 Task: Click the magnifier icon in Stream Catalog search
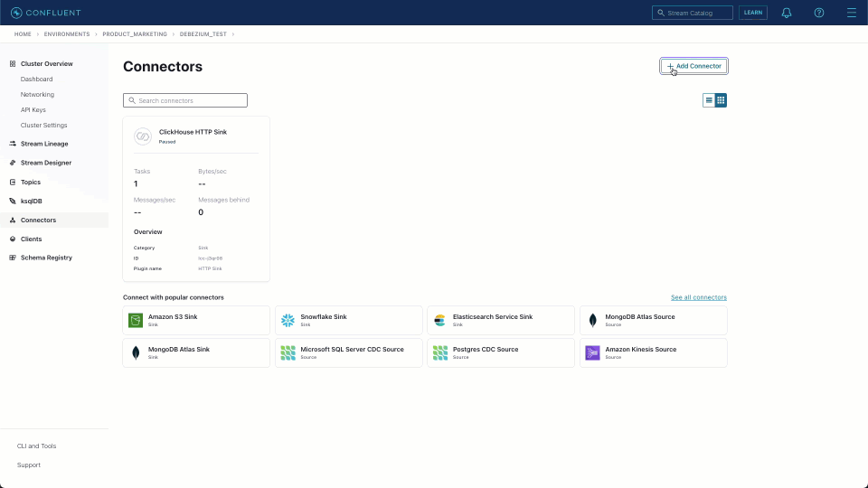[x=660, y=13]
